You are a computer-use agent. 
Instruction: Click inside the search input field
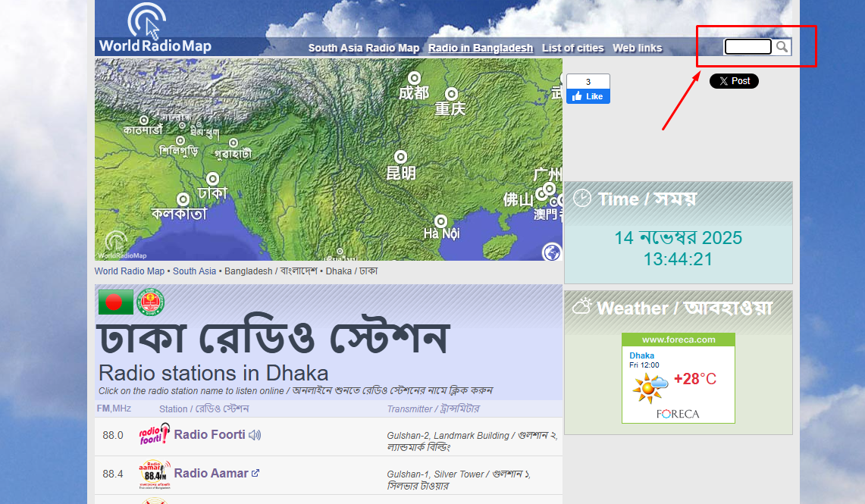point(747,46)
